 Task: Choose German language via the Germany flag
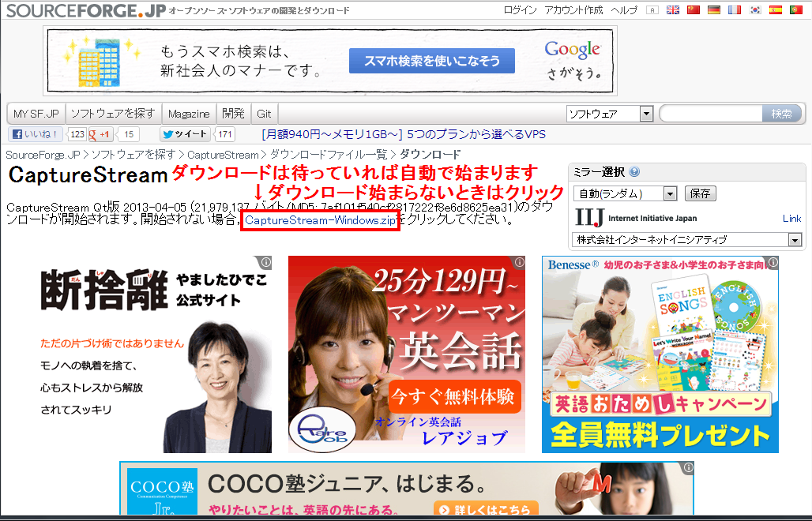tap(713, 9)
